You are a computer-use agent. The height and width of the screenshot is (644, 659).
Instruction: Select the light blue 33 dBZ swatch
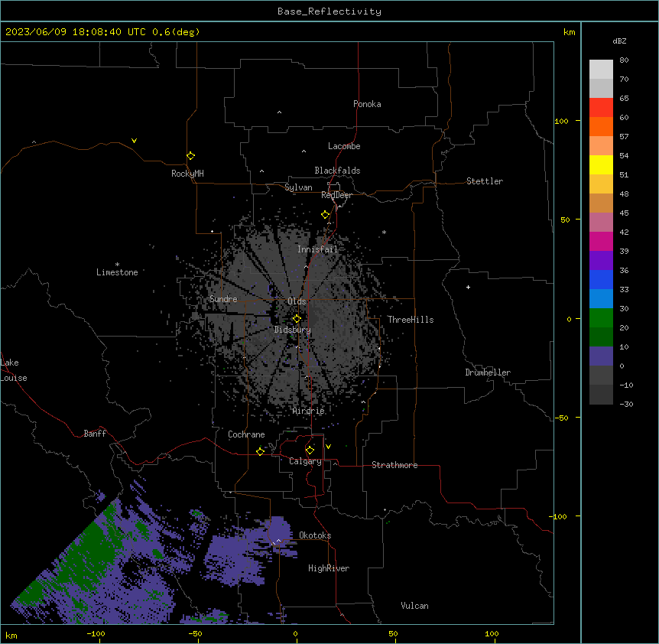point(601,299)
